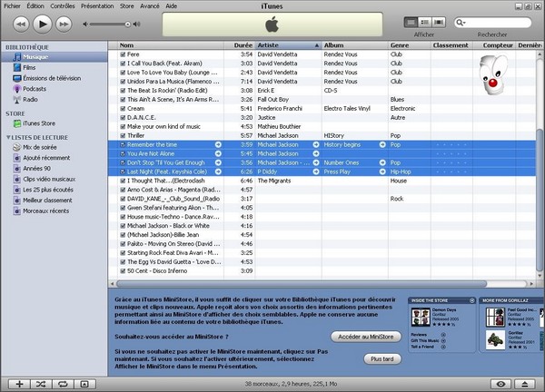Open the Aide menu
This screenshot has height=392, width=545.
coord(172,6)
